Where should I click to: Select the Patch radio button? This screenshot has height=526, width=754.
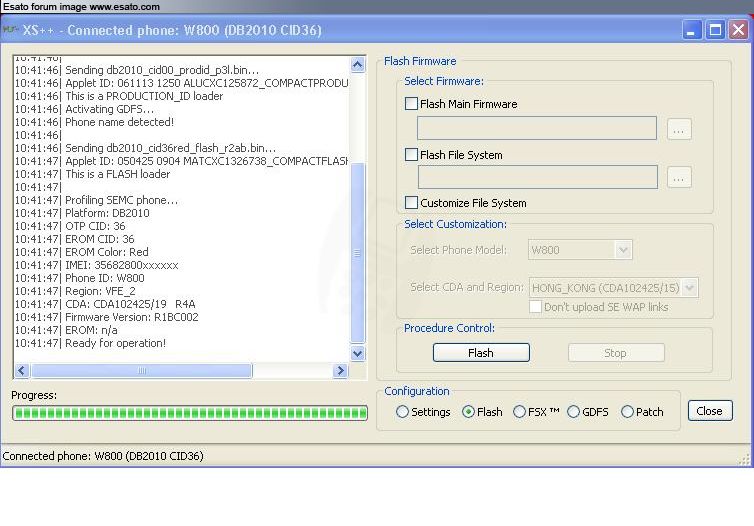(627, 412)
